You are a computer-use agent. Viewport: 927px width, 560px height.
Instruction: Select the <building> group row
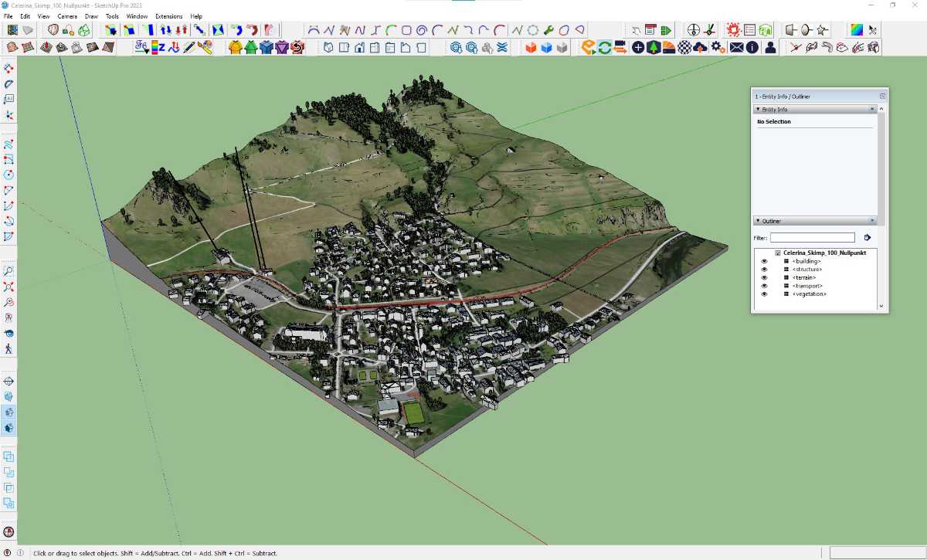coord(806,261)
